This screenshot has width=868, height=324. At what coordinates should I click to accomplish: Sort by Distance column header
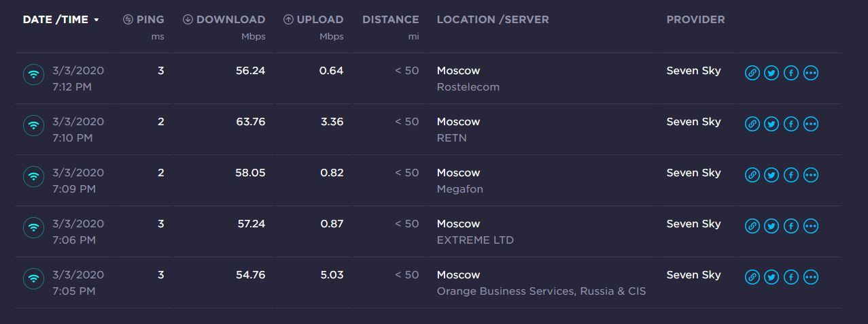tap(390, 20)
